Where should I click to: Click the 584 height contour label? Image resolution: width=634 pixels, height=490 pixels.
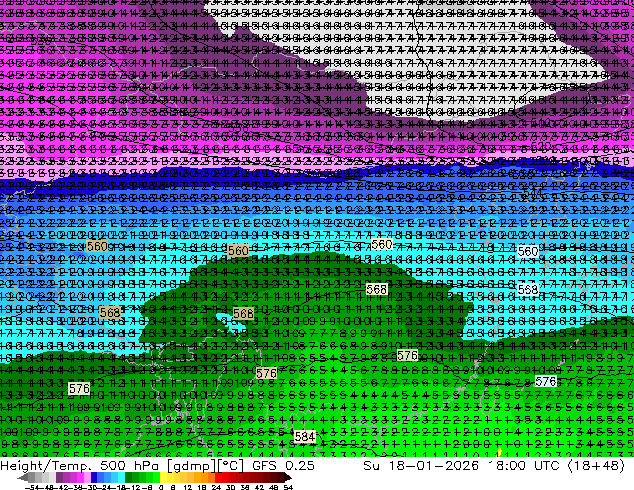(304, 437)
